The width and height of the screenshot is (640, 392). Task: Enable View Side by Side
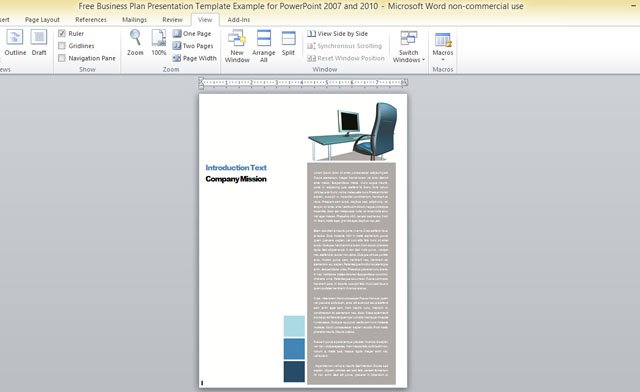click(x=338, y=33)
